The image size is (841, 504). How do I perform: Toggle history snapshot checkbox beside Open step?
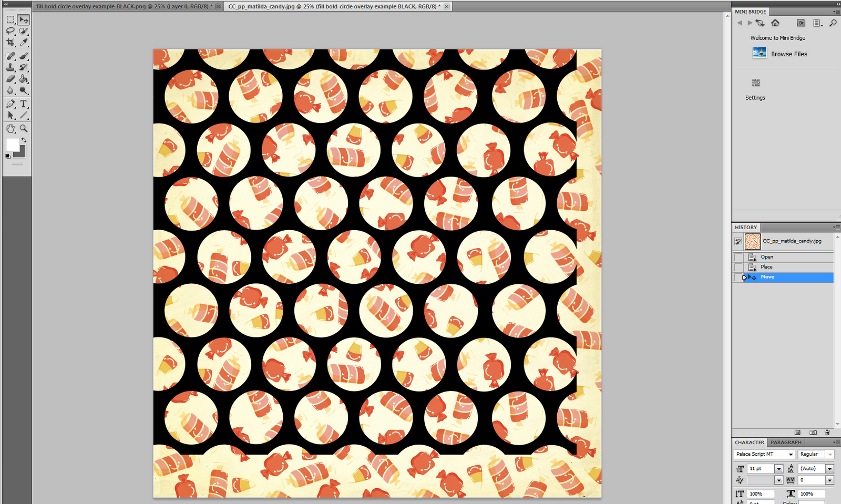tap(737, 257)
